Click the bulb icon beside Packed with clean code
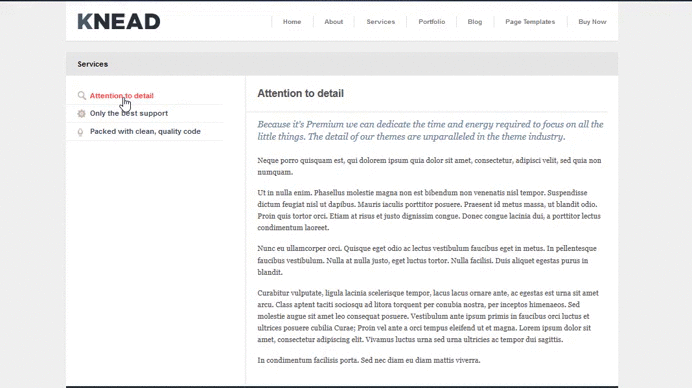This screenshot has height=388, width=692. point(80,132)
